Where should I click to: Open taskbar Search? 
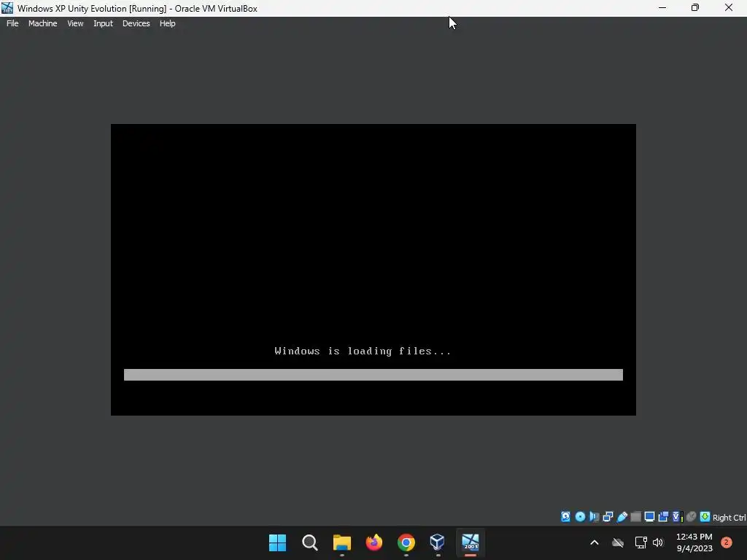click(x=309, y=542)
